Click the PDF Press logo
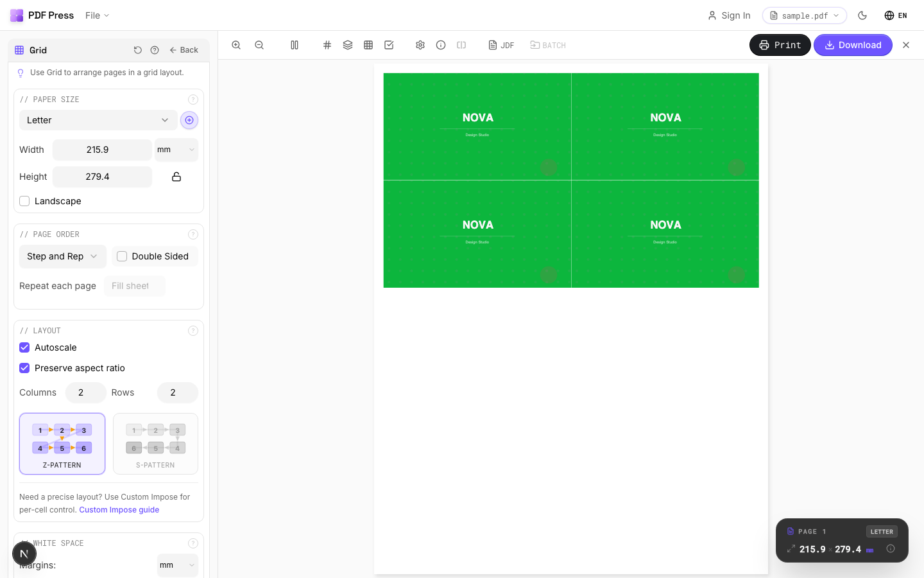This screenshot has height=578, width=924. pos(42,15)
